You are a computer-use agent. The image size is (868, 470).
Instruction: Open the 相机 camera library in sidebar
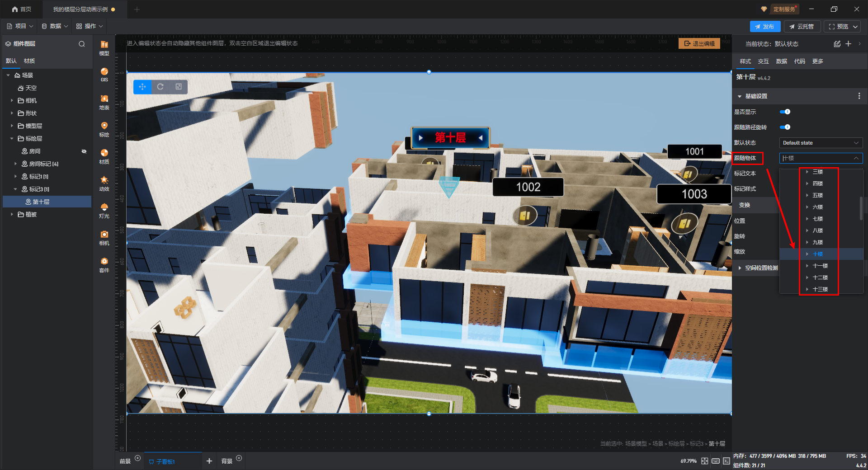(104, 238)
